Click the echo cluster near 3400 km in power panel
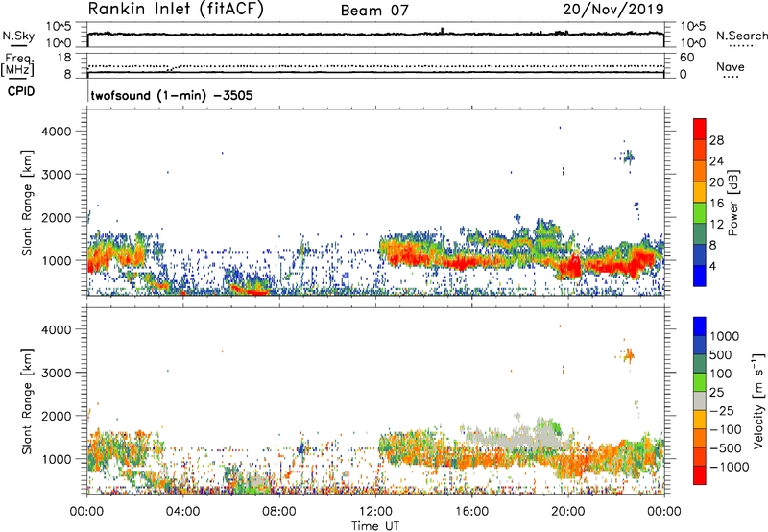768x532 pixels. (x=627, y=157)
